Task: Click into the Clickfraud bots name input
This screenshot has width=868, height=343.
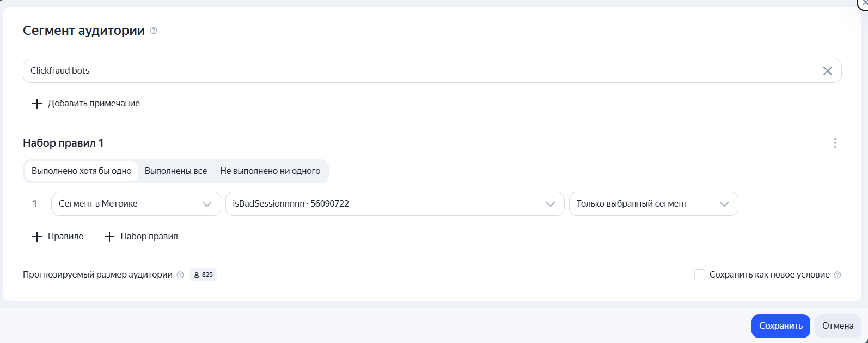Action: point(419,71)
